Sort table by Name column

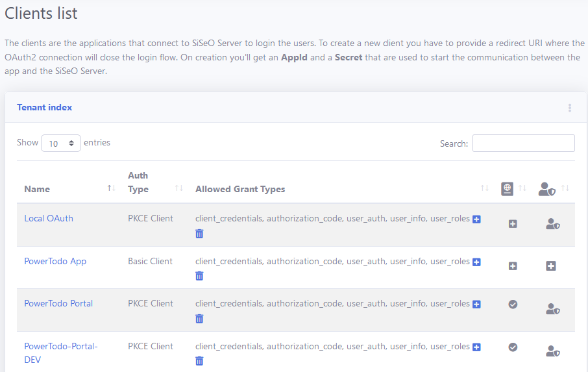tap(37, 189)
